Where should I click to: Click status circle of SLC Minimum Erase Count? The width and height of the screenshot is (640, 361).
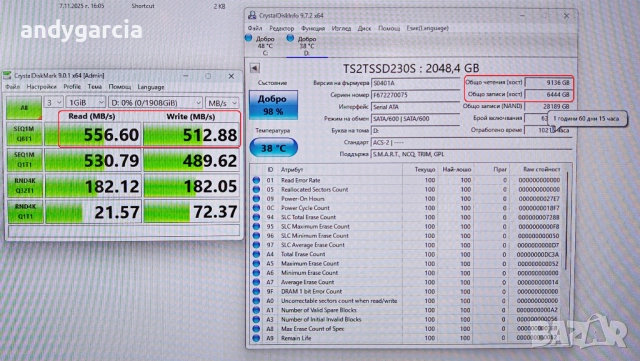(x=256, y=236)
